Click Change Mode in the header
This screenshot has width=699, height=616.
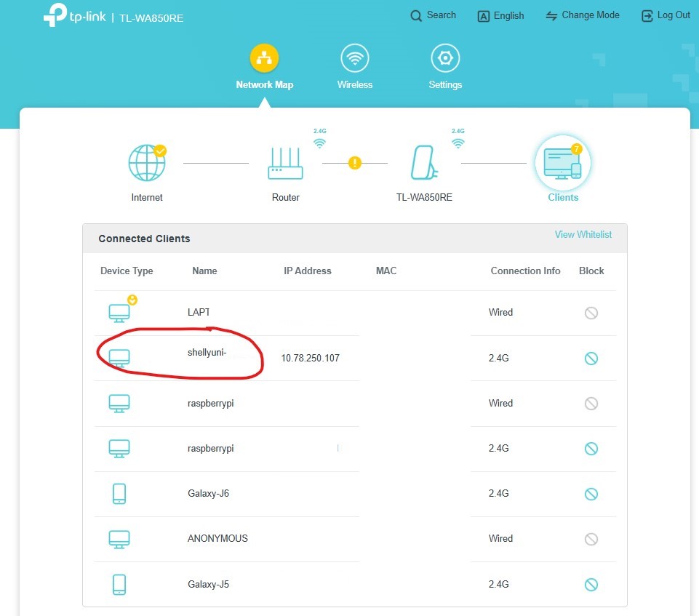(x=583, y=15)
